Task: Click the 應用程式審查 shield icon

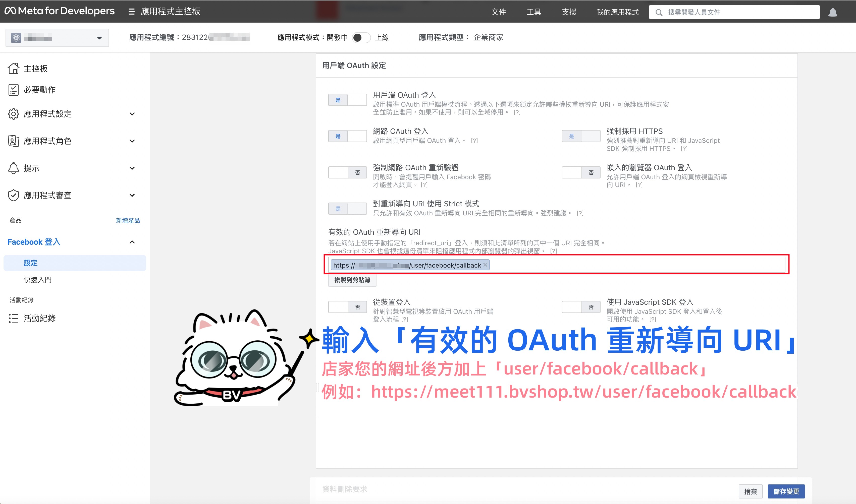Action: point(14,195)
